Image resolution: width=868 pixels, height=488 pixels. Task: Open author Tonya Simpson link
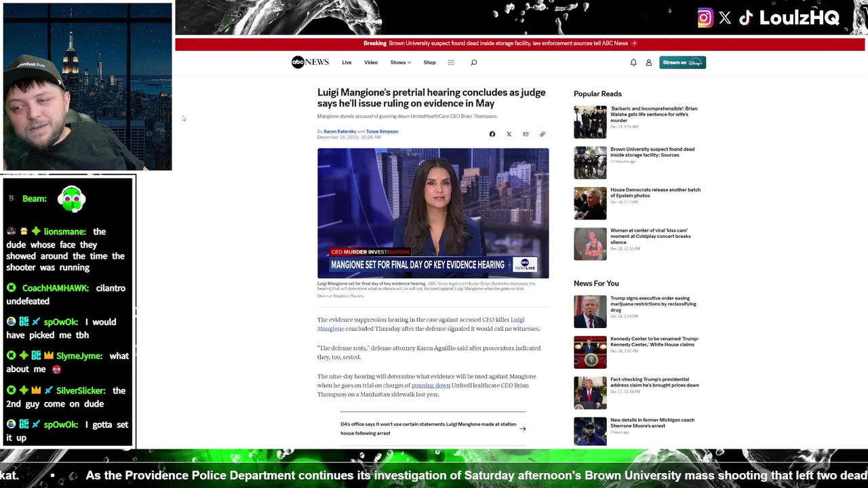coord(382,131)
